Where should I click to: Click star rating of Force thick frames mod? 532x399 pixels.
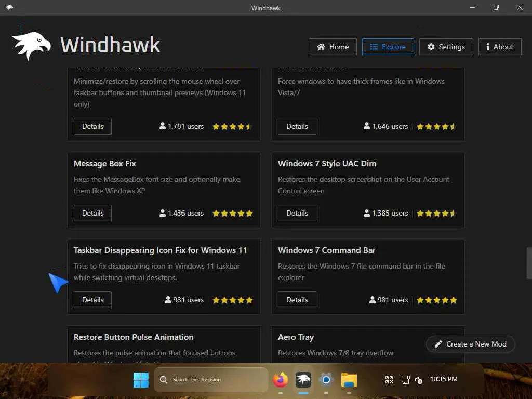pyautogui.click(x=436, y=127)
